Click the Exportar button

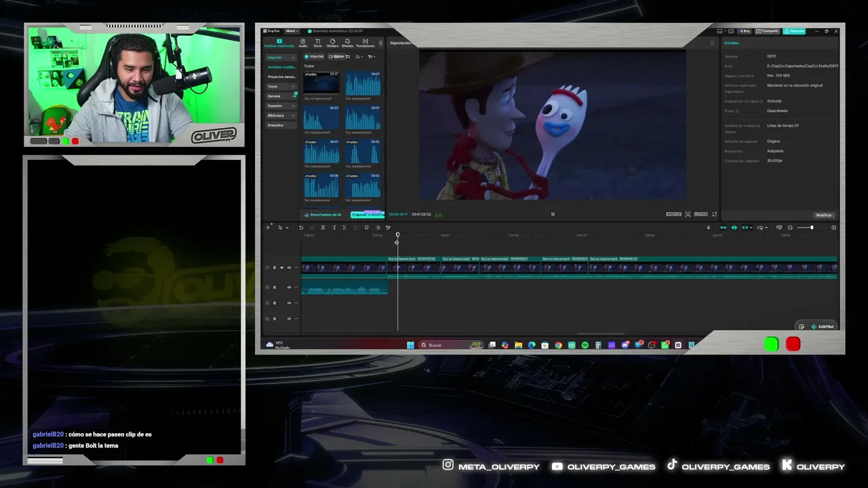pos(794,31)
